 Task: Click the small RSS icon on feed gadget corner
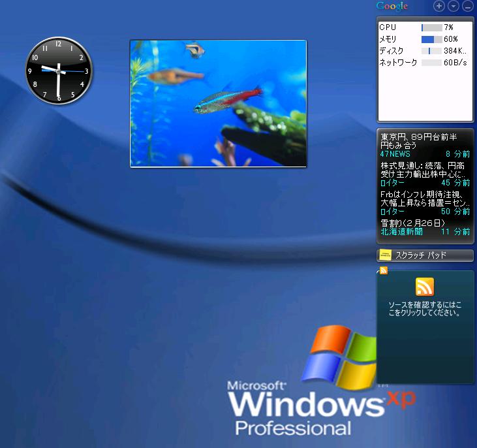(x=384, y=270)
